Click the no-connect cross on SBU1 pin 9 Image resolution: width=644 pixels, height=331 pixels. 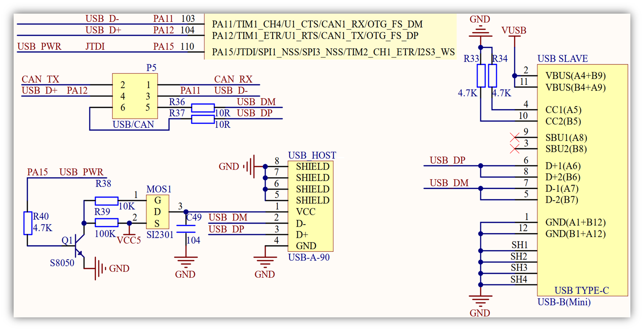(515, 138)
